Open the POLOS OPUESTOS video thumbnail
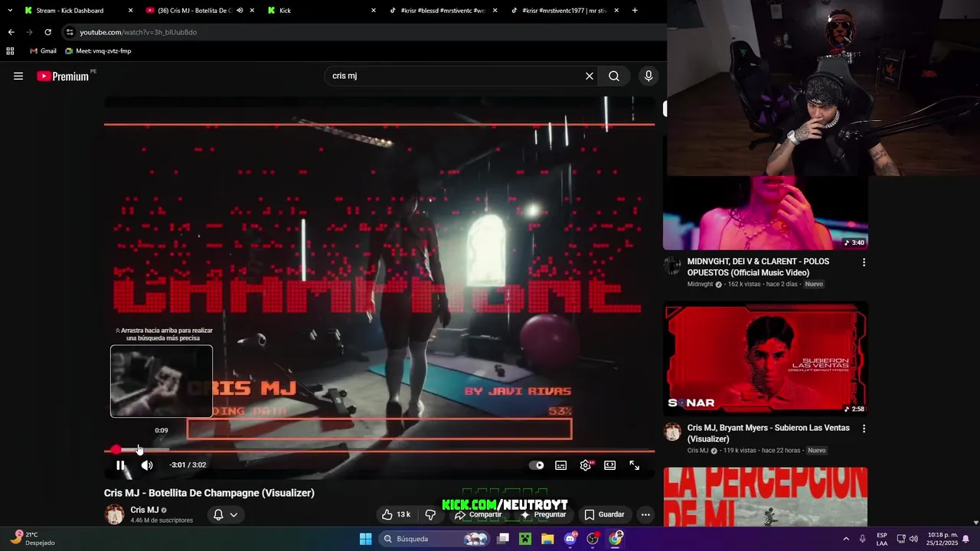This screenshot has height=551, width=980. [766, 213]
